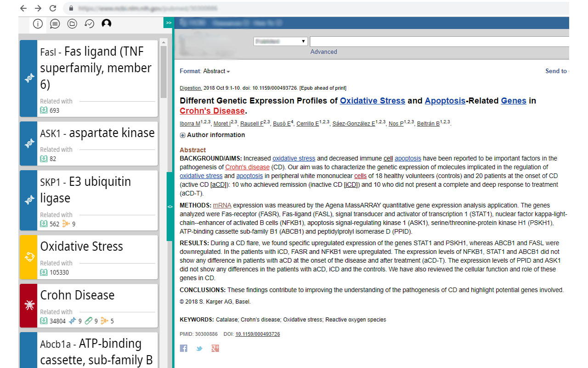This screenshot has height=368, width=588.
Task: Click author Beltrán B link
Action: pos(428,124)
